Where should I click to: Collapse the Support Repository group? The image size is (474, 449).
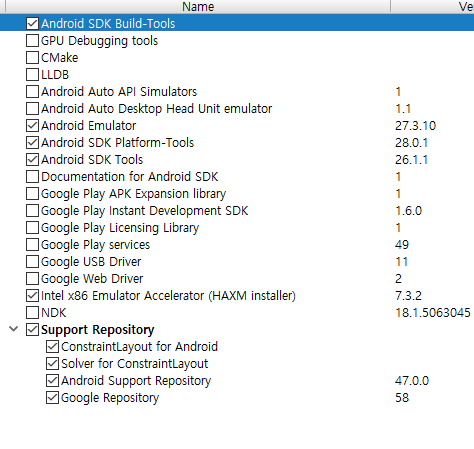(13, 329)
